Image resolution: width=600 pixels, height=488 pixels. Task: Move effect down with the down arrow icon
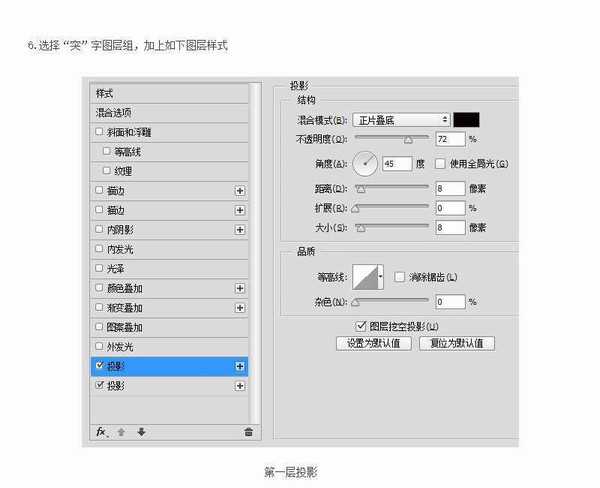[141, 432]
